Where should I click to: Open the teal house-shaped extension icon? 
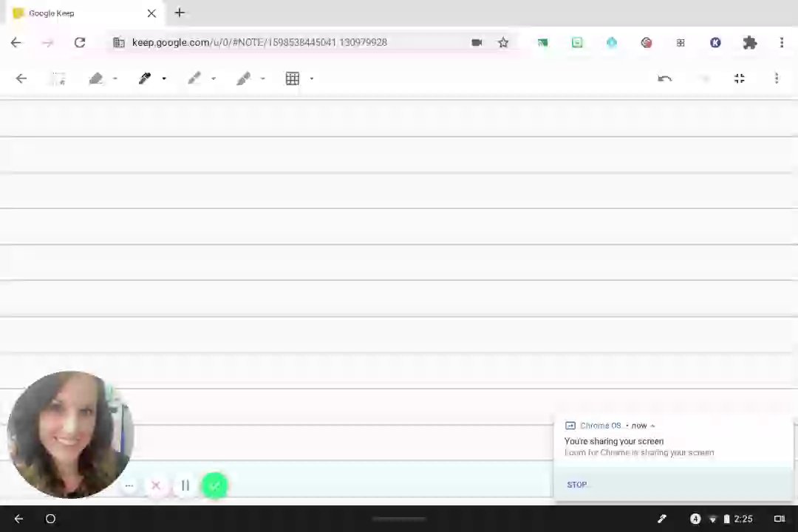pyautogui.click(x=612, y=43)
